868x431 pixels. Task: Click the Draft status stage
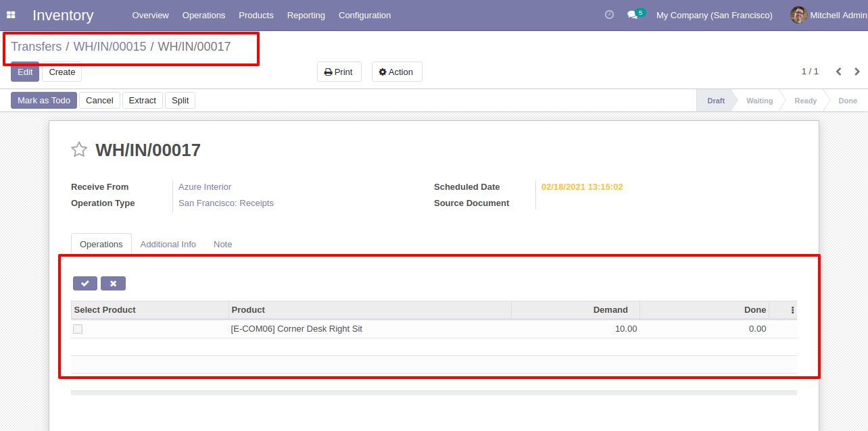click(716, 101)
